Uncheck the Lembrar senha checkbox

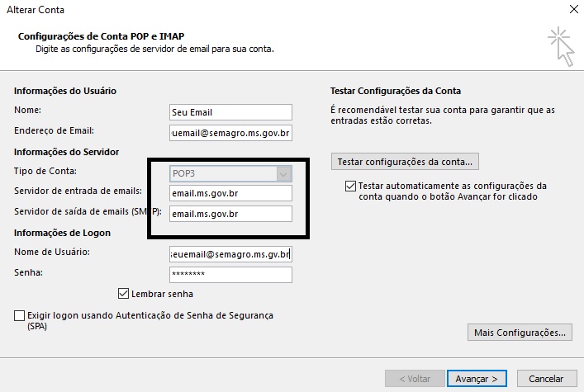click(x=125, y=293)
